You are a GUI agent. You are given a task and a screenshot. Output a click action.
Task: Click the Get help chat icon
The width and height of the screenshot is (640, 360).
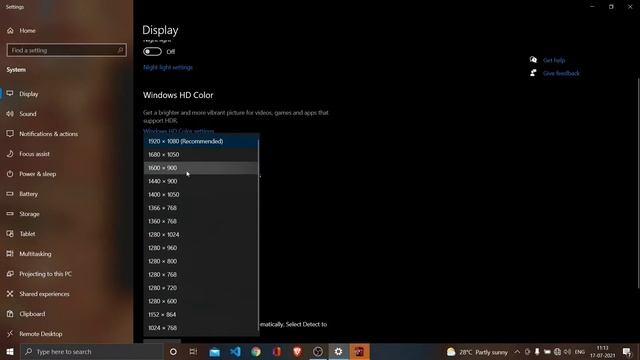(x=533, y=60)
